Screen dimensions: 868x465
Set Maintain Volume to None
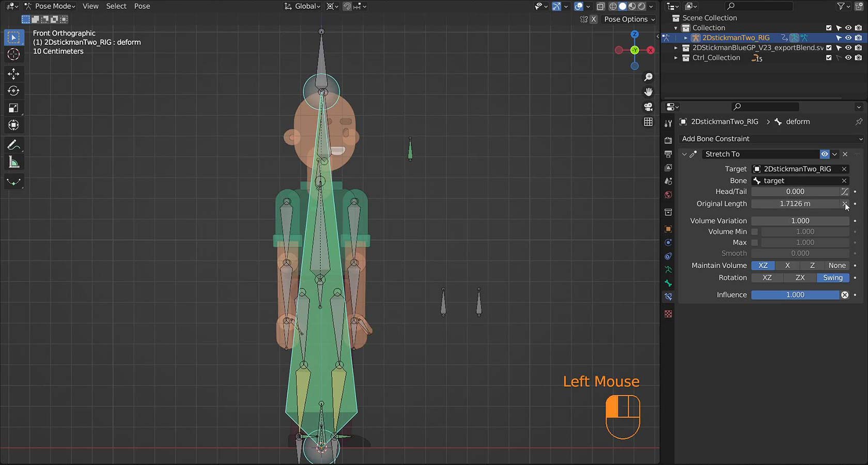[836, 266]
